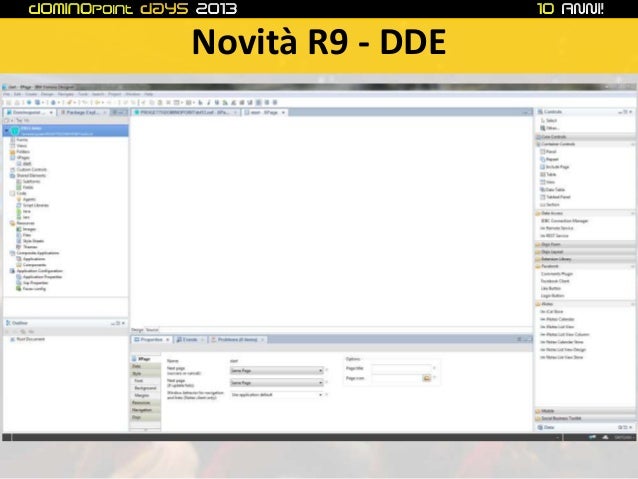638x479 pixels.
Task: Switch to the Design editor tab
Action: [138, 330]
